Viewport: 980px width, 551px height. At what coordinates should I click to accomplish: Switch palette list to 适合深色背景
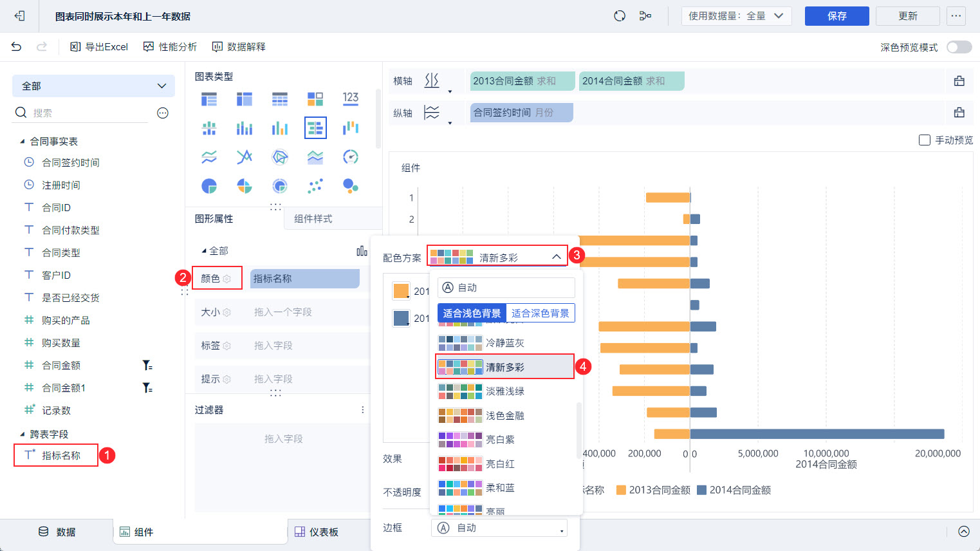(x=541, y=313)
